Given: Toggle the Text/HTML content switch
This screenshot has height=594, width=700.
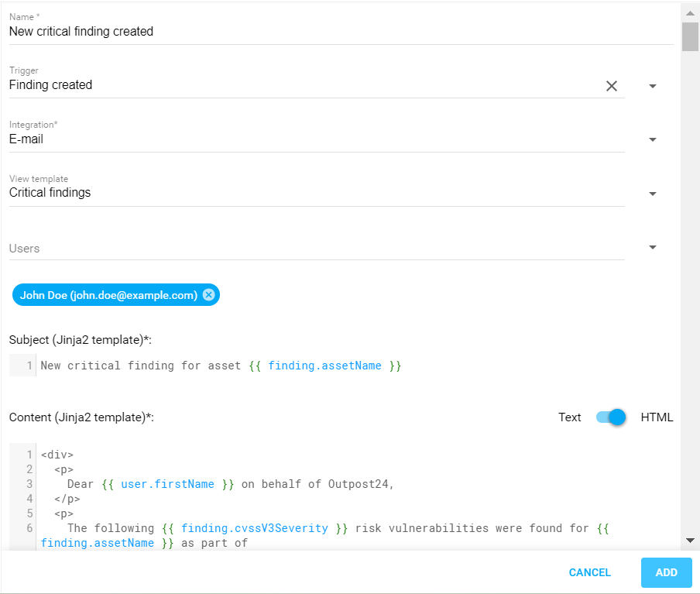Looking at the screenshot, I should (x=611, y=417).
